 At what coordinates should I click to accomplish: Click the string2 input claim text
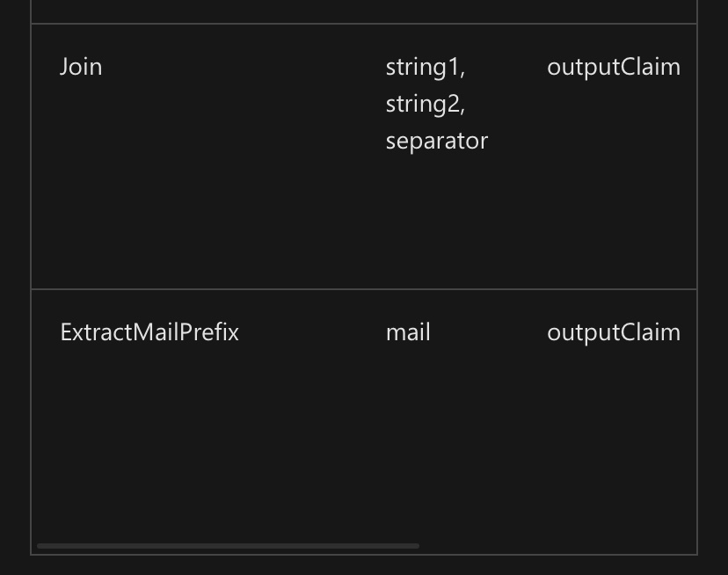coord(424,104)
